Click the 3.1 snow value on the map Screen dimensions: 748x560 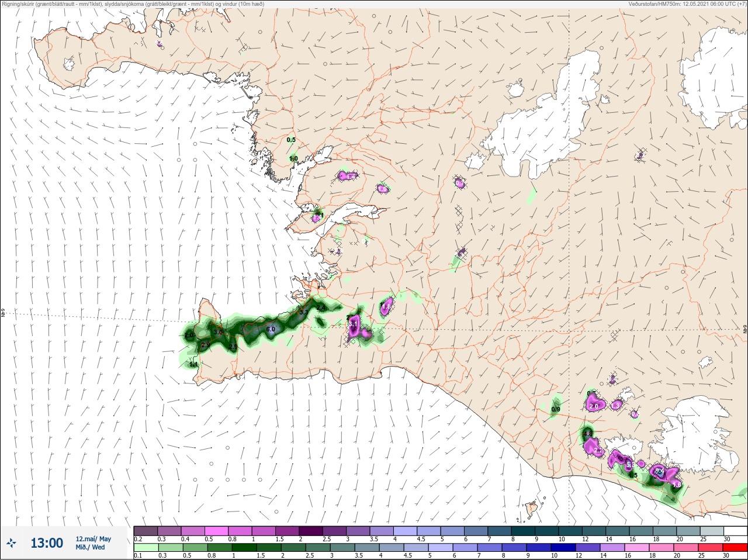(352, 324)
